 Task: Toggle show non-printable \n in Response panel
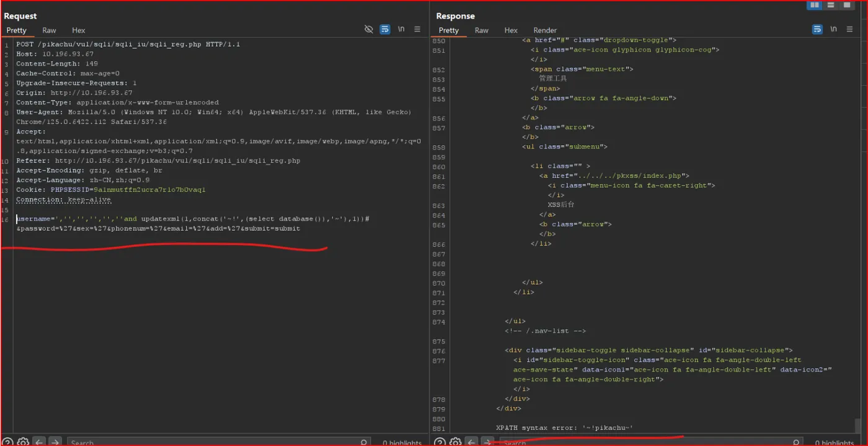(x=833, y=29)
